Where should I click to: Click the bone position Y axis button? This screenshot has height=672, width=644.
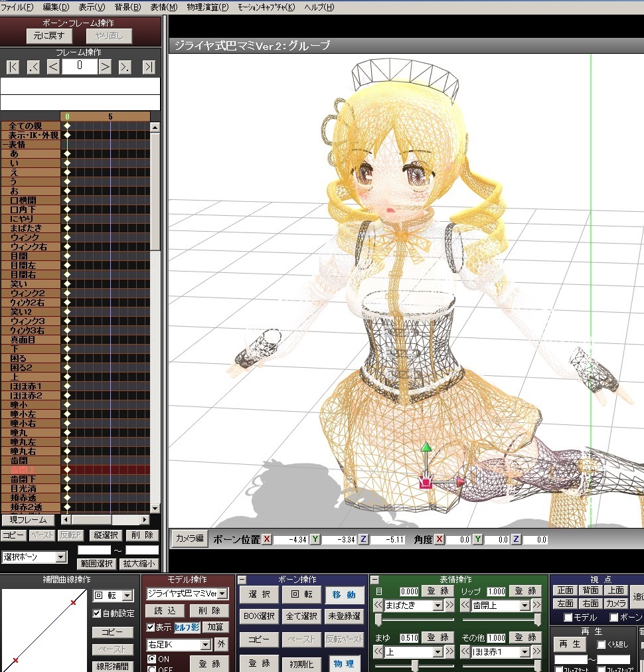(315, 539)
